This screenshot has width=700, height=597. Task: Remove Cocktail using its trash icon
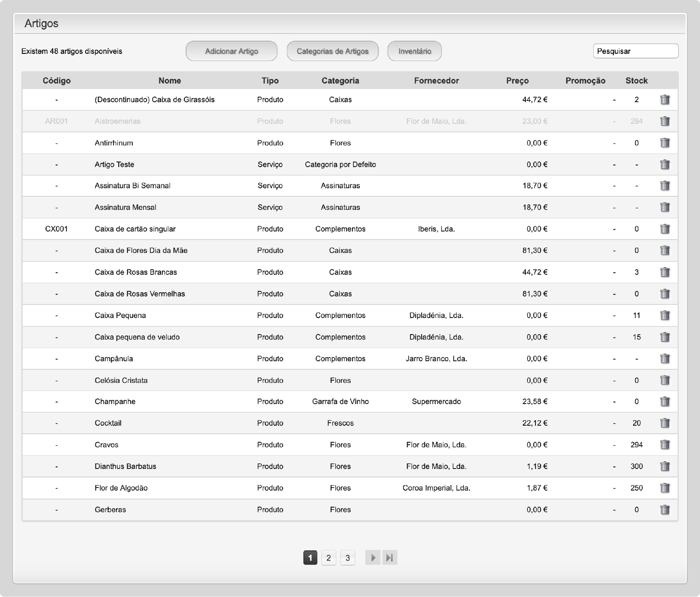[664, 423]
